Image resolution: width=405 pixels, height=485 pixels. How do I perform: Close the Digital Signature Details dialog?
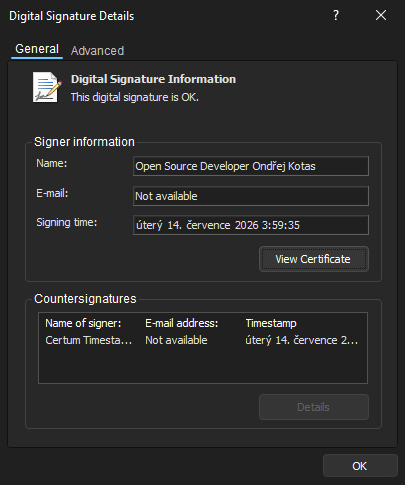(x=381, y=15)
